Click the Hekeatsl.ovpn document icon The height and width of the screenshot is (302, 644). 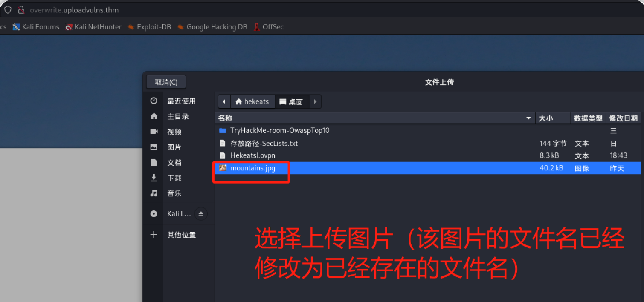pos(222,155)
